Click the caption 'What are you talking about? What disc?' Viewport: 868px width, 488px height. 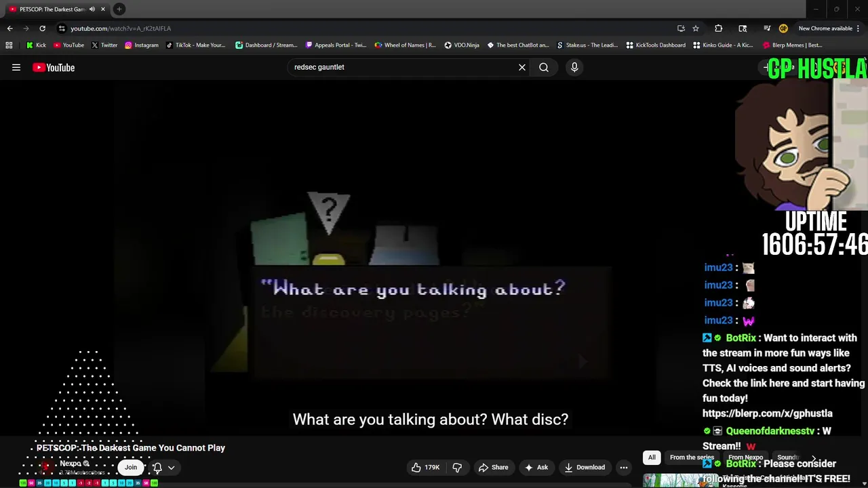pyautogui.click(x=430, y=420)
